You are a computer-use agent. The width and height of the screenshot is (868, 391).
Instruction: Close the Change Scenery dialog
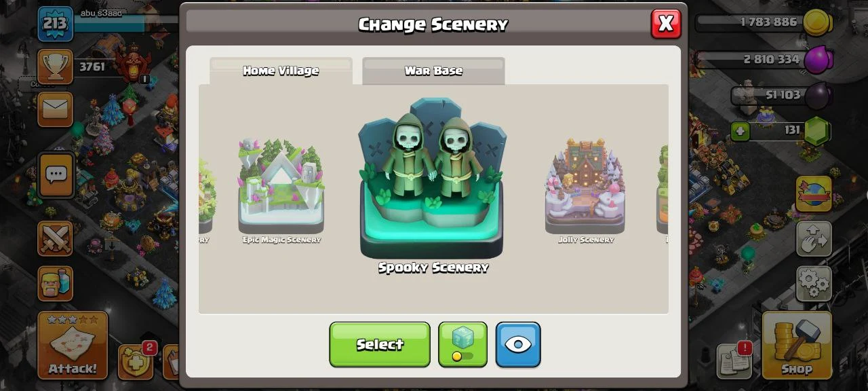[x=666, y=24]
